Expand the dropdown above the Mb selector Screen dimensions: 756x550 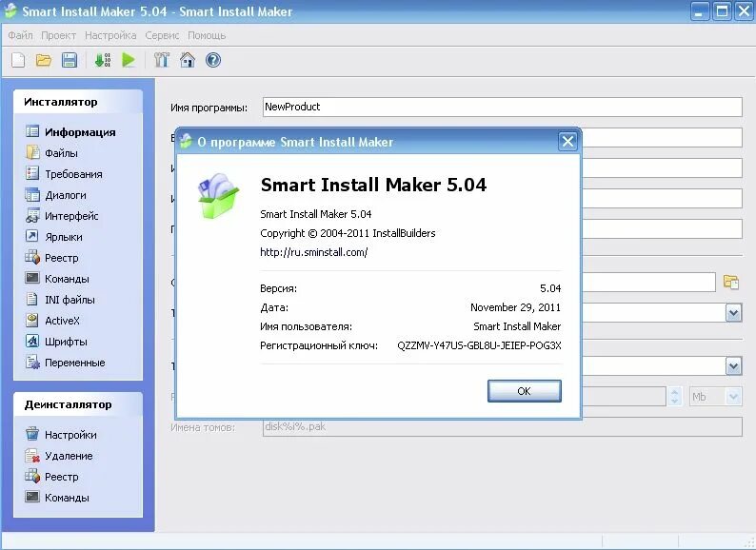(x=733, y=366)
